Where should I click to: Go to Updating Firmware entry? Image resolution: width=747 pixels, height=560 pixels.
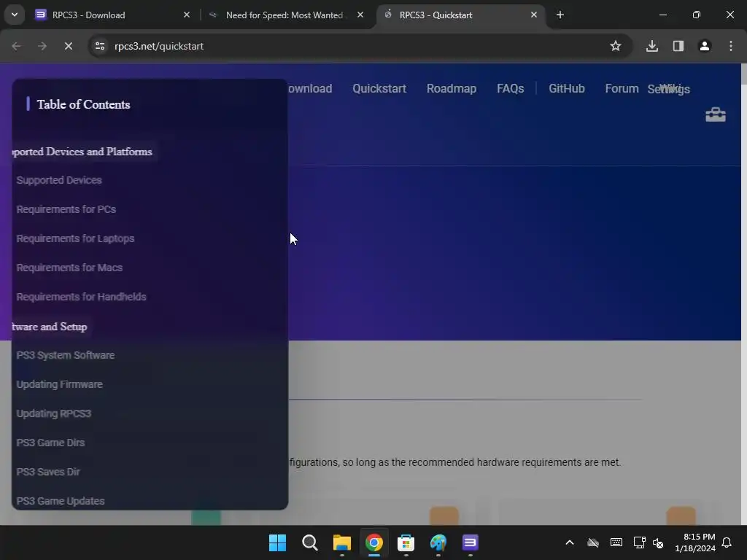pyautogui.click(x=60, y=384)
